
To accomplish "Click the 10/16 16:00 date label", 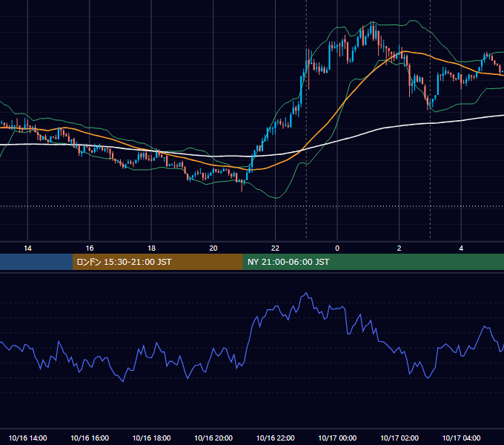I will tap(90, 438).
